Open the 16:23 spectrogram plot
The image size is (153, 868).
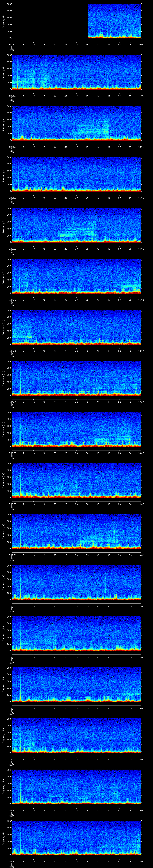coord(76,735)
